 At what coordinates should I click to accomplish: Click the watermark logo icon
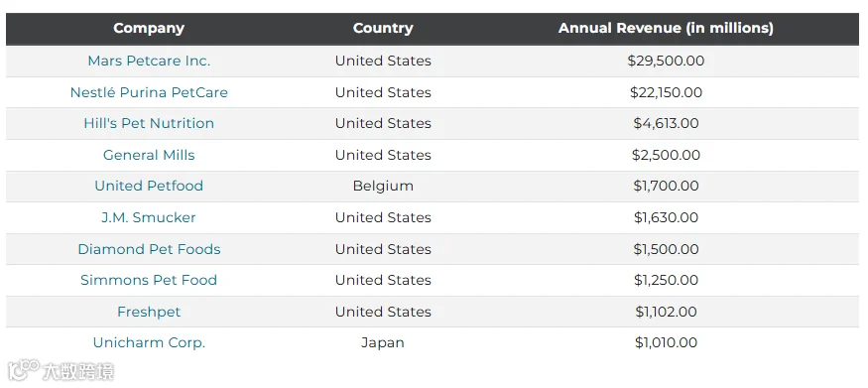click(x=23, y=370)
